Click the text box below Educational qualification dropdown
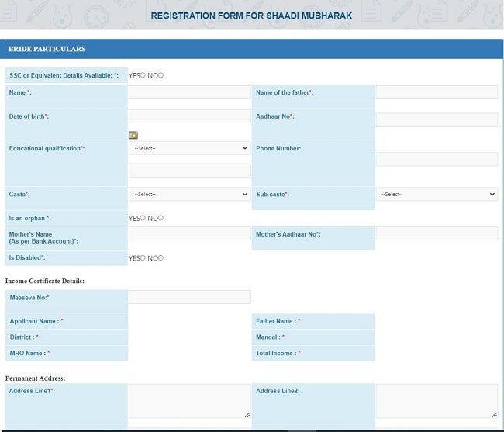Viewport: 504px width, 432px height. tap(190, 171)
